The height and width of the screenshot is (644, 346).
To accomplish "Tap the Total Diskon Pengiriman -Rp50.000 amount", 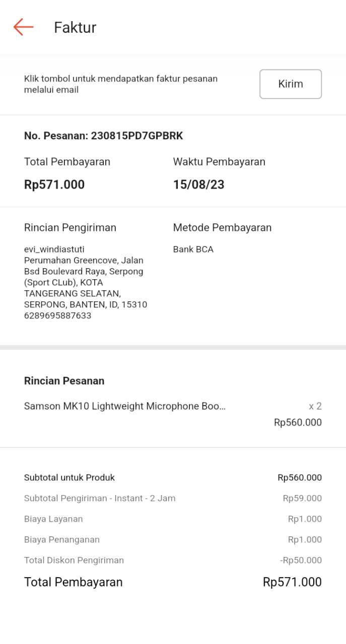I will click(x=301, y=560).
